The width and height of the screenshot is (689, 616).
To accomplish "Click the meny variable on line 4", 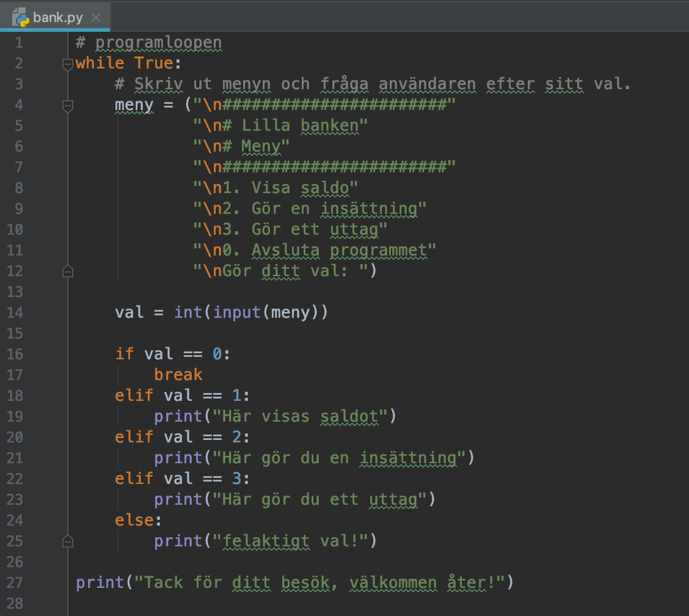I will coord(134,105).
